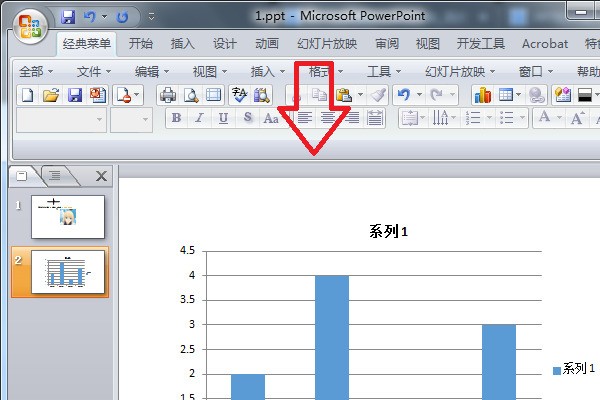Toggle Underline text formatting

pyautogui.click(x=222, y=118)
